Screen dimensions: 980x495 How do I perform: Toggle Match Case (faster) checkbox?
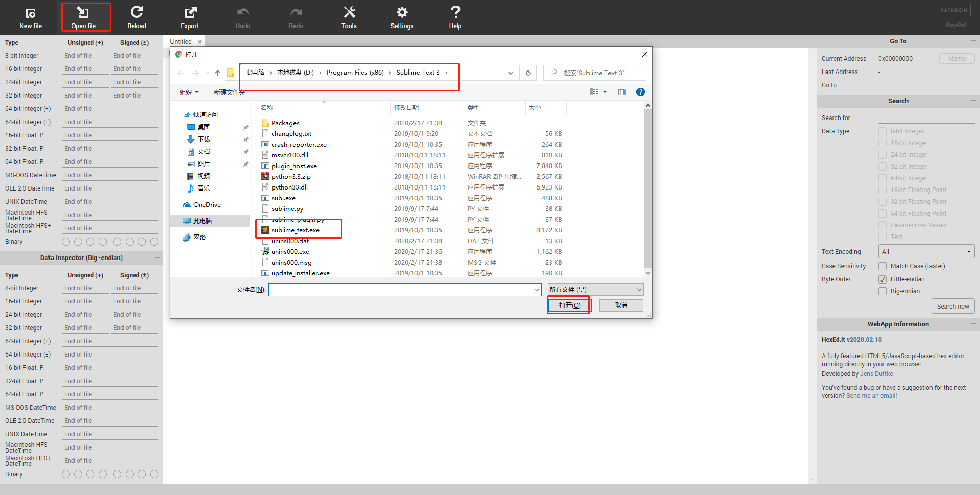[883, 266]
